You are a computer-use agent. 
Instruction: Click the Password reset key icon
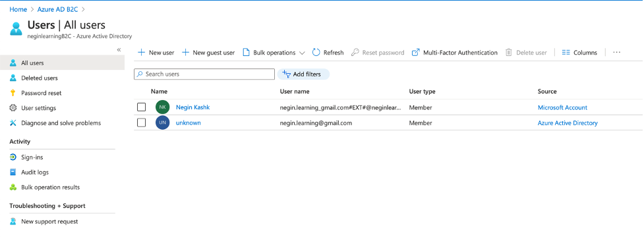[x=13, y=94]
